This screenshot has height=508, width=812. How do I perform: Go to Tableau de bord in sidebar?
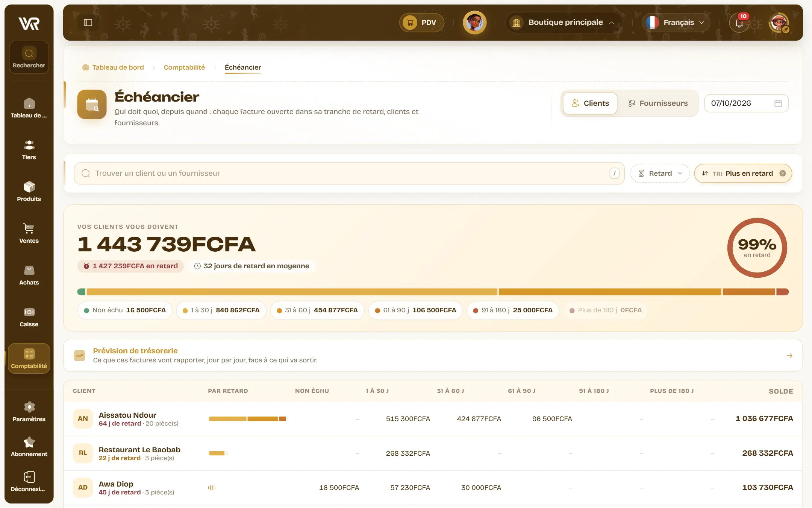[29, 108]
